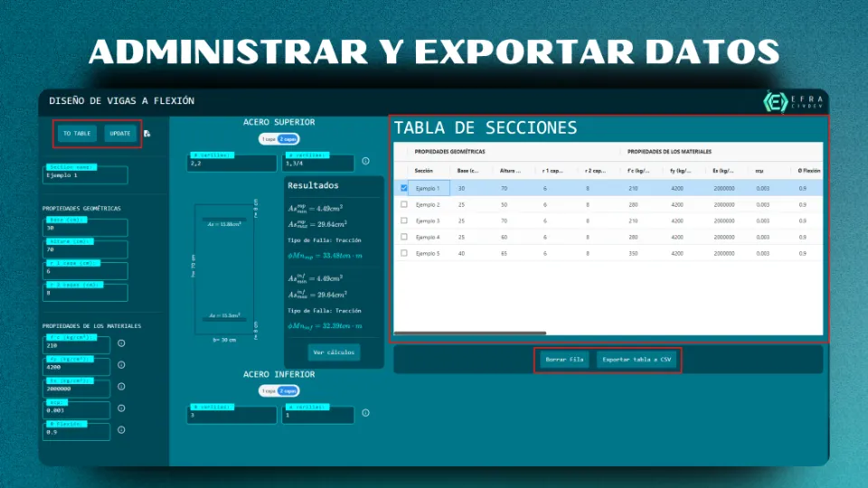Click info icon beside Es field
The image size is (868, 488).
point(121,387)
